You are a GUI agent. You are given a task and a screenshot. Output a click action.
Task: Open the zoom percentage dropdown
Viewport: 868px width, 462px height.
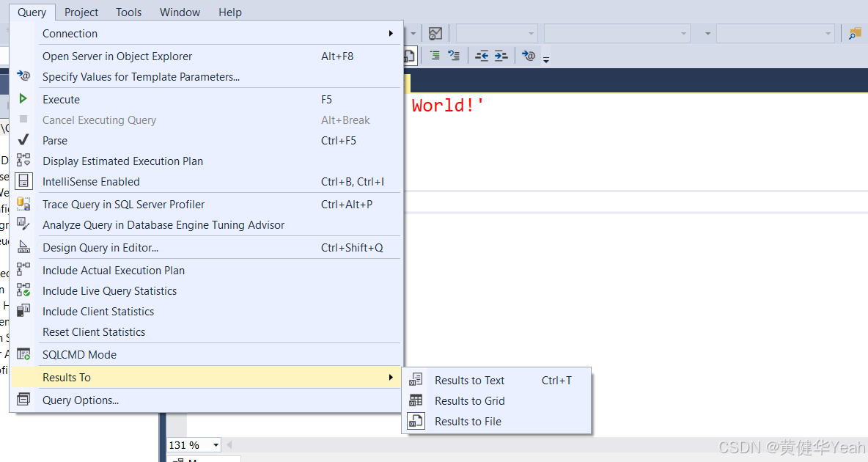click(x=216, y=444)
